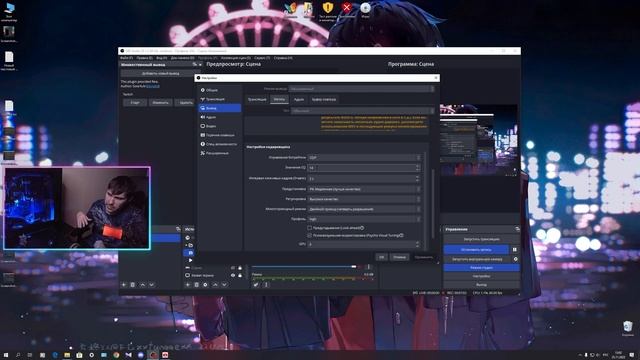The height and width of the screenshot is (360, 640).
Task: Move the scene down with the arrow icon
Action: click(151, 285)
